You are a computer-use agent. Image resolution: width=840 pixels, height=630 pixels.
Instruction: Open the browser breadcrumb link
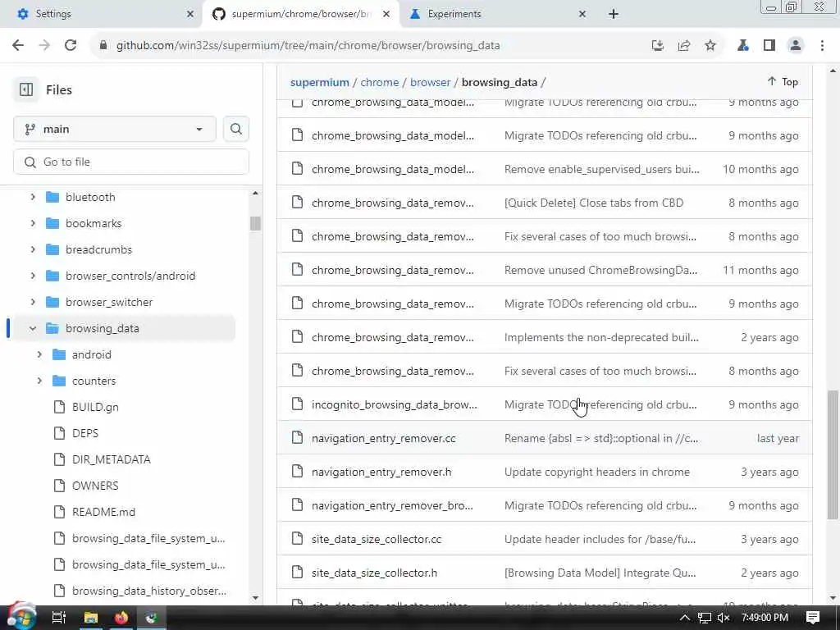(x=430, y=83)
